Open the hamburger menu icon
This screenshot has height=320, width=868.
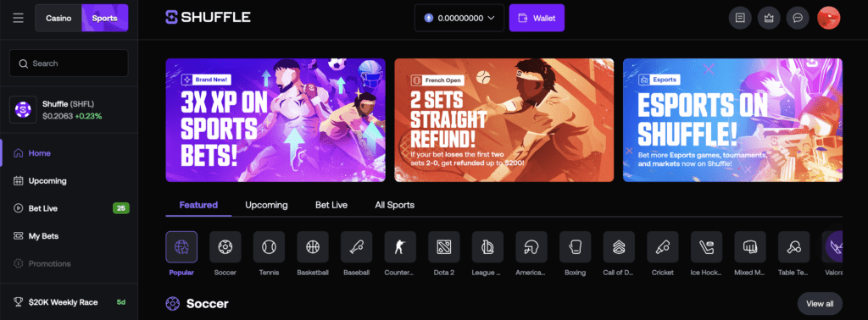tap(19, 19)
